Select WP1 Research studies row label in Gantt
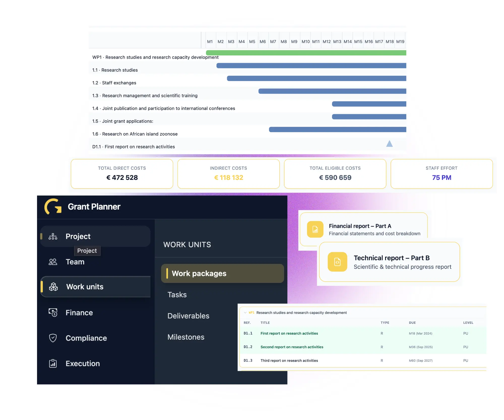 155,57
